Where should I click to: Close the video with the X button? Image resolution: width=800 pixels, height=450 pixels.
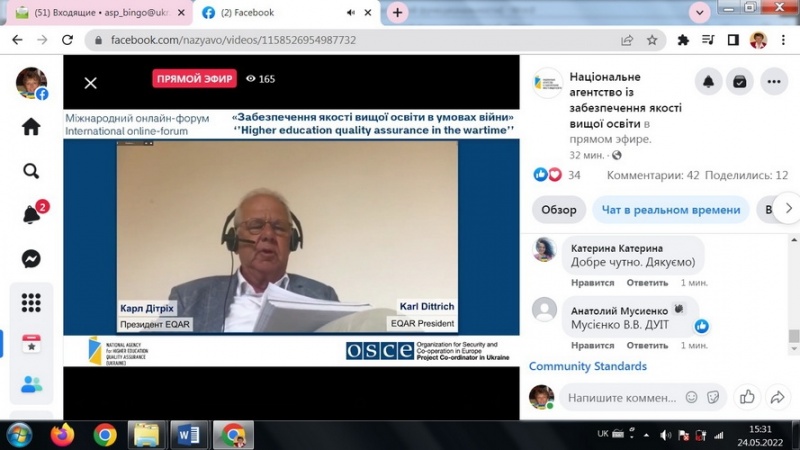coord(90,83)
